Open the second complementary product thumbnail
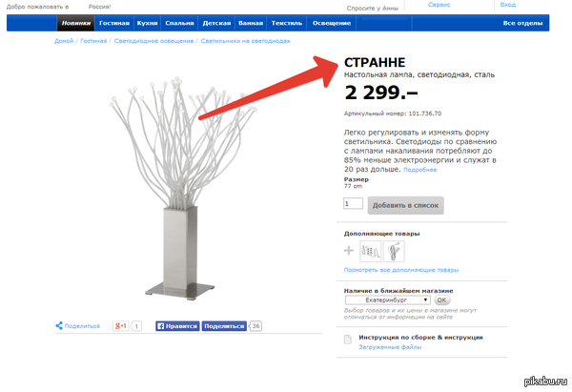 394,251
